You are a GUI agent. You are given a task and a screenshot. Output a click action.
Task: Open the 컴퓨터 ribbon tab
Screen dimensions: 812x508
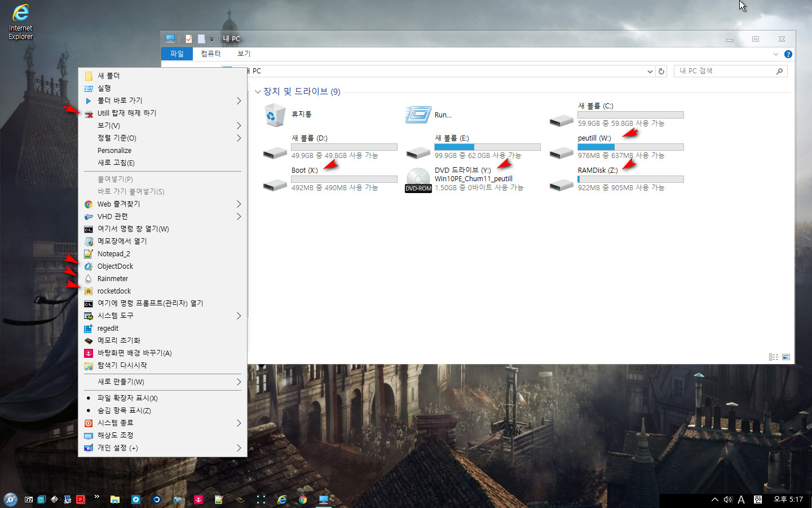tap(211, 54)
